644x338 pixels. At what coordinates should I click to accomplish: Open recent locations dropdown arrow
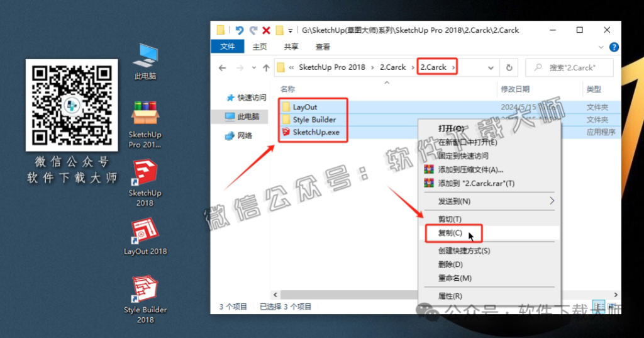(254, 68)
